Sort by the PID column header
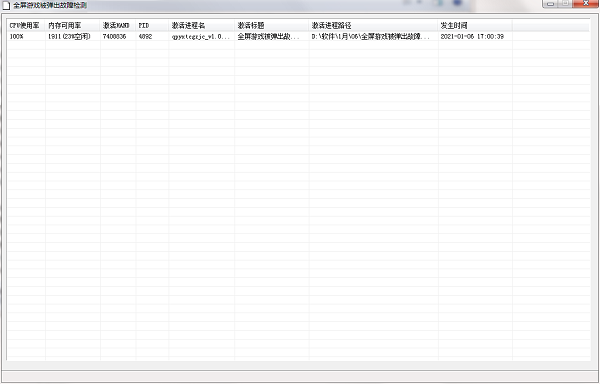Viewport: 600px width, 384px height. 152,25
